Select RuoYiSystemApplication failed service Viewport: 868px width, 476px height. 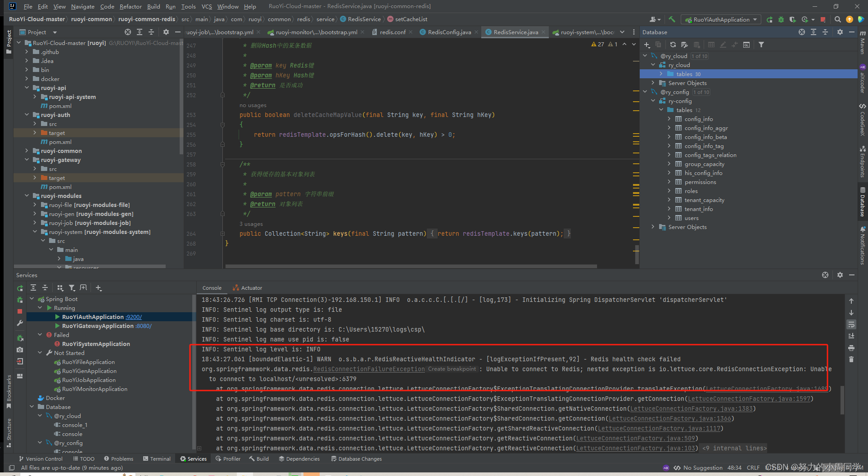click(x=96, y=344)
